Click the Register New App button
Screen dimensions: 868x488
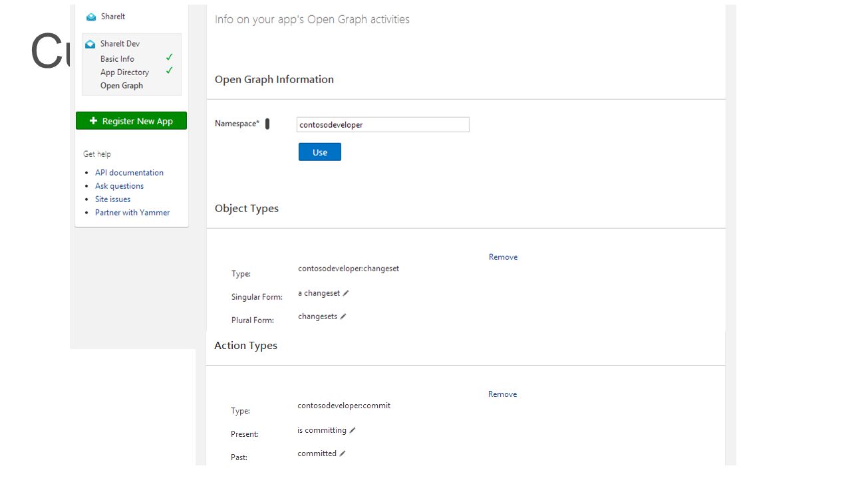131,121
